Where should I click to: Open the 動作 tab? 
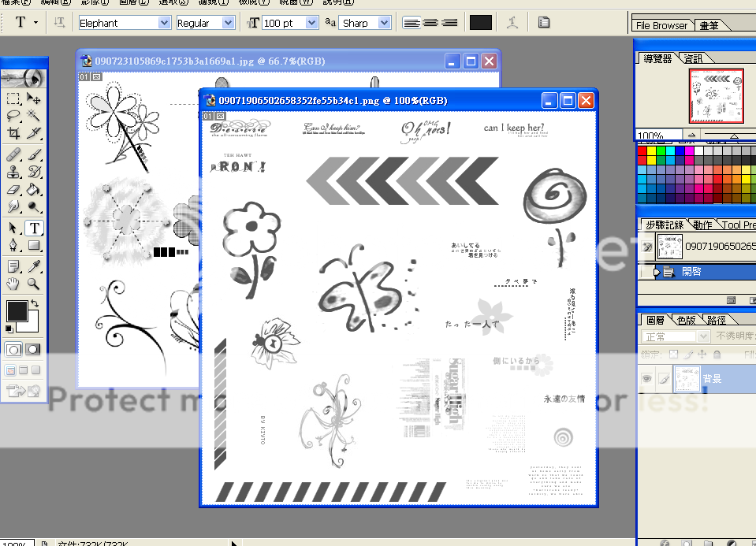click(702, 225)
